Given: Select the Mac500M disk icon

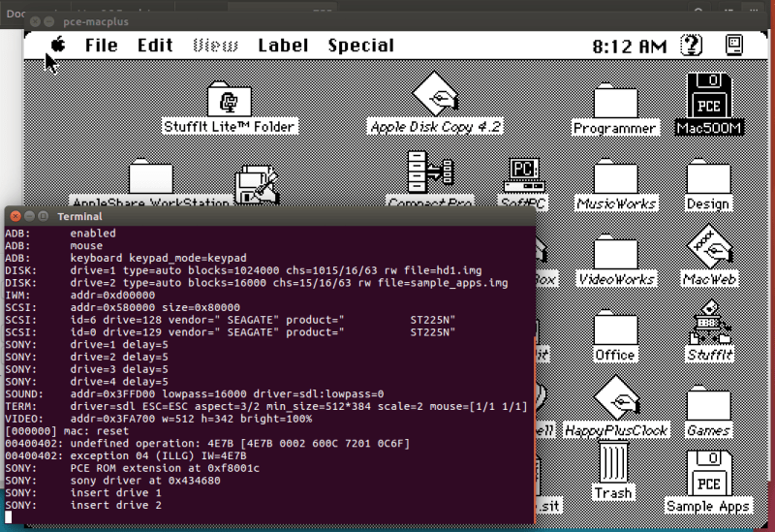Looking at the screenshot, I should [709, 95].
